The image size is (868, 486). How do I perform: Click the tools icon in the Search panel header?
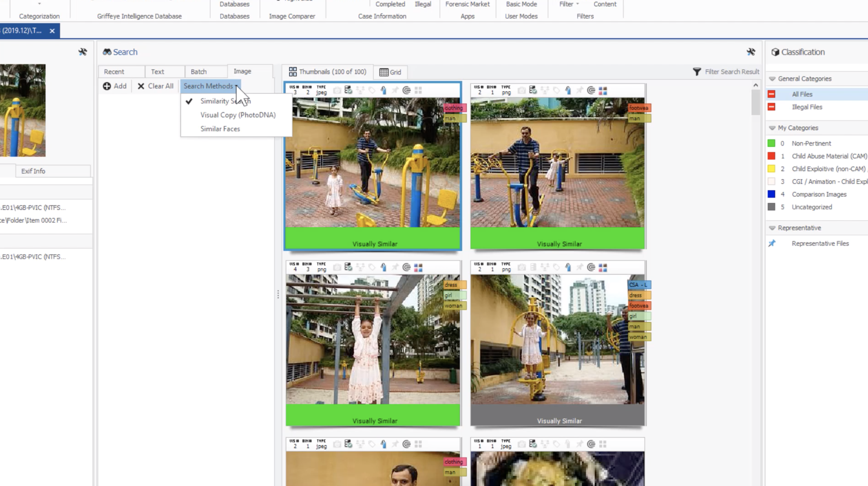pos(751,52)
